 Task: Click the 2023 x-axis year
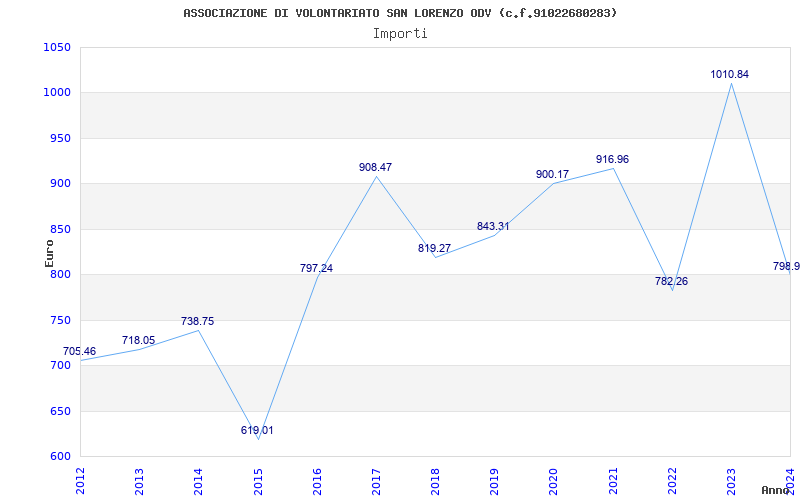pyautogui.click(x=731, y=481)
